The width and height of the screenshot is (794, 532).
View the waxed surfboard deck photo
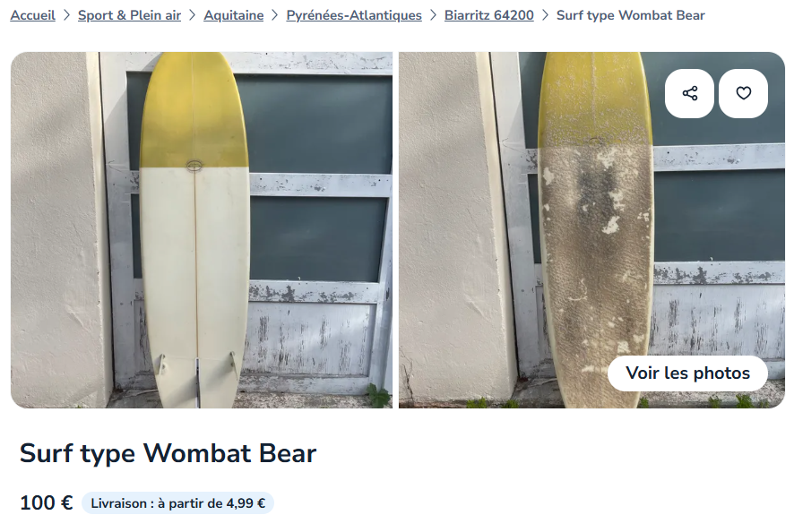(592, 230)
